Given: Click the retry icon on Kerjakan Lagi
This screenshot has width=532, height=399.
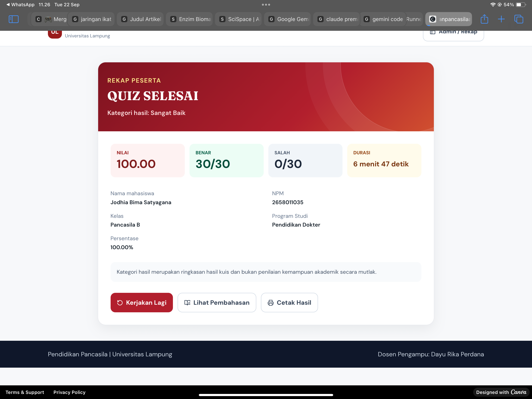Looking at the screenshot, I should coord(120,303).
